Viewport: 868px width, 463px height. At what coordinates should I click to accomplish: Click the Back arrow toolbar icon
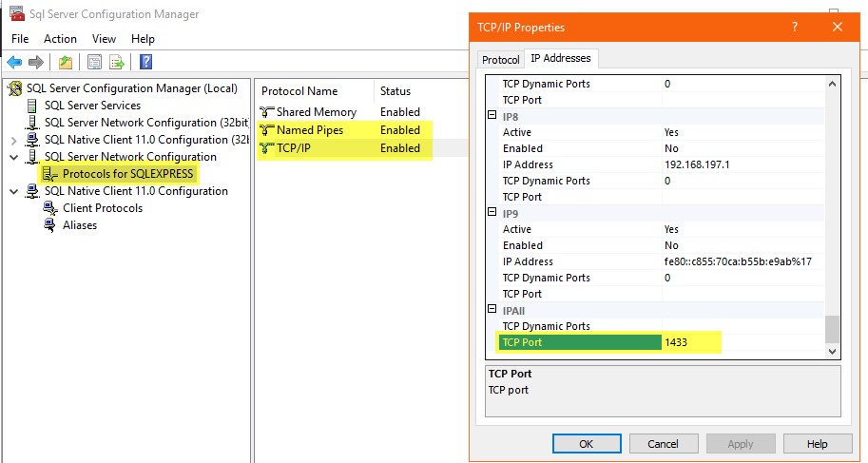pyautogui.click(x=14, y=62)
